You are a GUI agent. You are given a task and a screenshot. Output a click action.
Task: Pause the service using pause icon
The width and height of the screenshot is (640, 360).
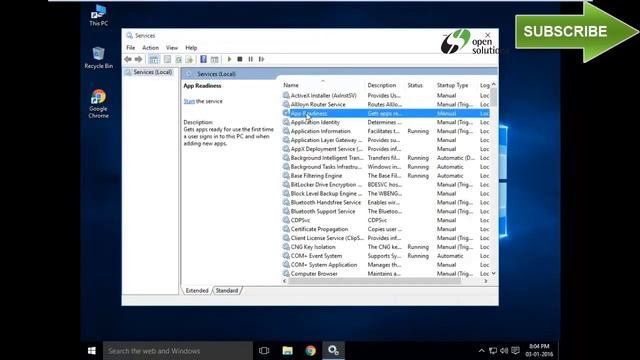coord(251,59)
